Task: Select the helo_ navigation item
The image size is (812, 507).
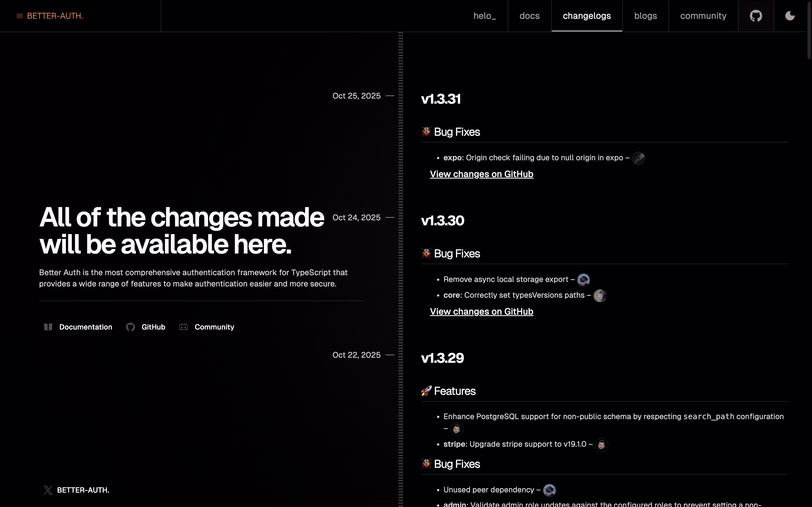Action: point(484,16)
